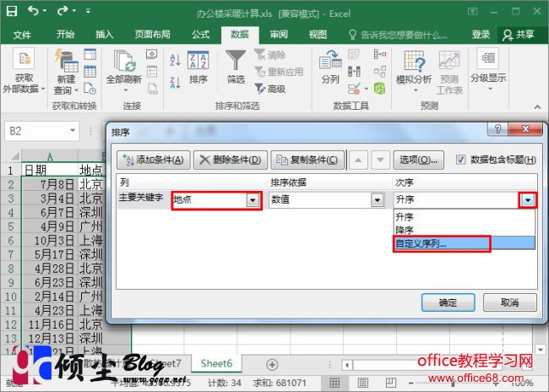Open 分级显示 outline group
Viewport: 549px width, 392px height.
point(488,71)
